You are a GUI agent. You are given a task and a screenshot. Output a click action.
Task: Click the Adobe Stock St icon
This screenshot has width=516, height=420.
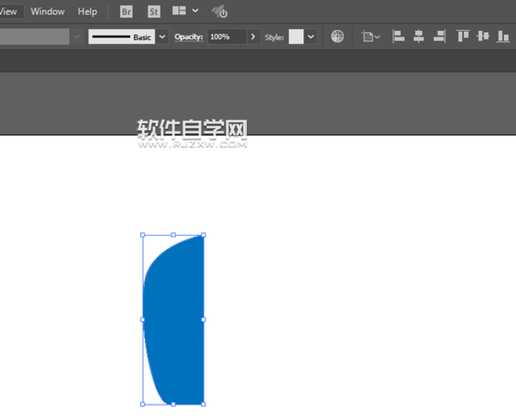(154, 12)
